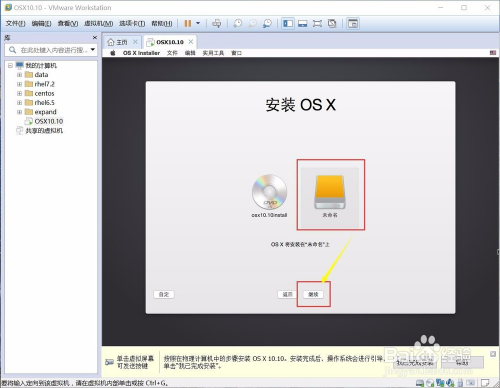Viewport: 500px width, 388px height.
Task: Open the power options dropdown arrow beside pause
Action: click(198, 23)
